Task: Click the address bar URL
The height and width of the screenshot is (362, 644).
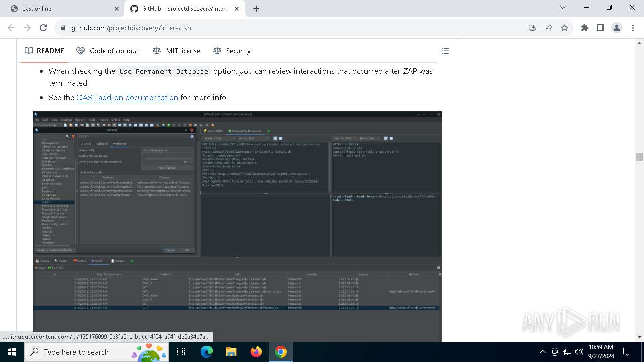Action: [131, 28]
